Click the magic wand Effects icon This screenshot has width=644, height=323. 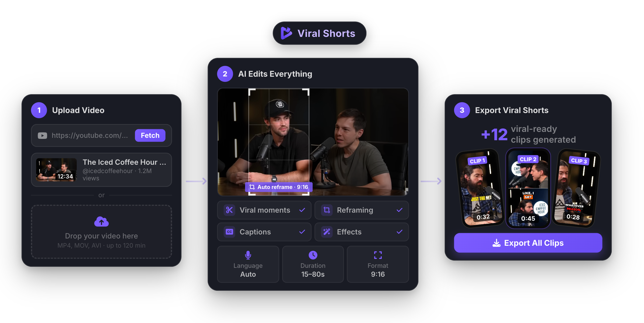(327, 232)
